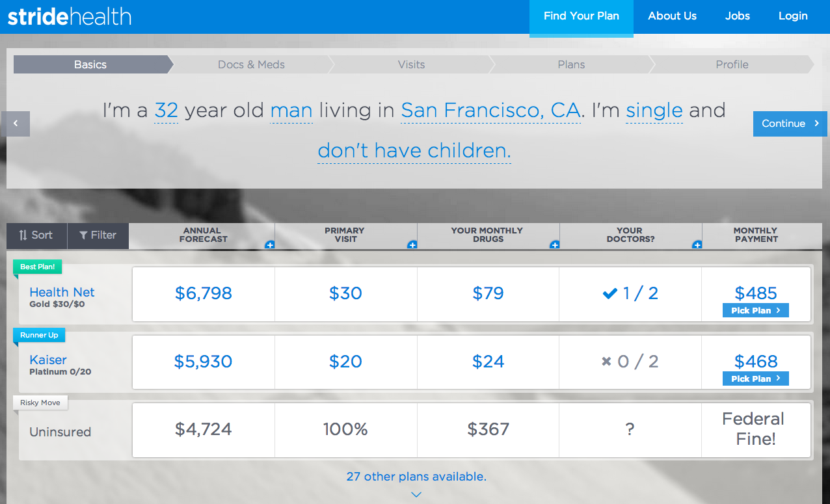The height and width of the screenshot is (504, 830).
Task: Click the plus icon on Annual Forecast column
Action: [270, 245]
